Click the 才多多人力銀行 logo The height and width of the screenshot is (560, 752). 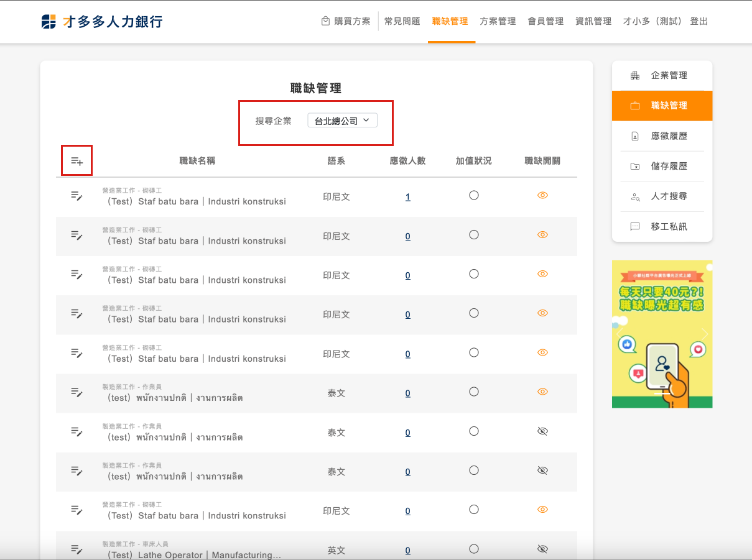(x=102, y=22)
